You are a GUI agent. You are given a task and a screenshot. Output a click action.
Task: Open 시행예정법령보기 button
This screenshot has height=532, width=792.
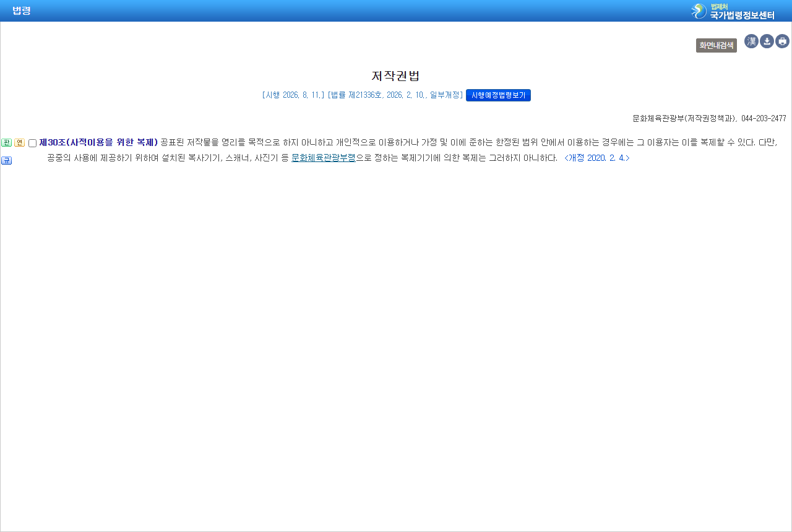pos(498,95)
